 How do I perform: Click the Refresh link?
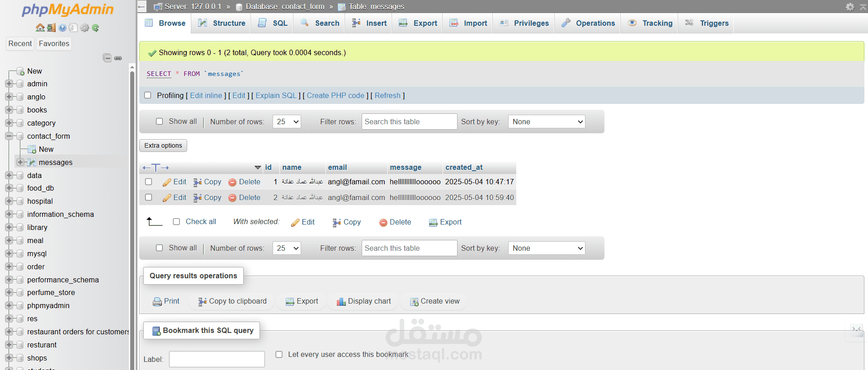pyautogui.click(x=387, y=95)
